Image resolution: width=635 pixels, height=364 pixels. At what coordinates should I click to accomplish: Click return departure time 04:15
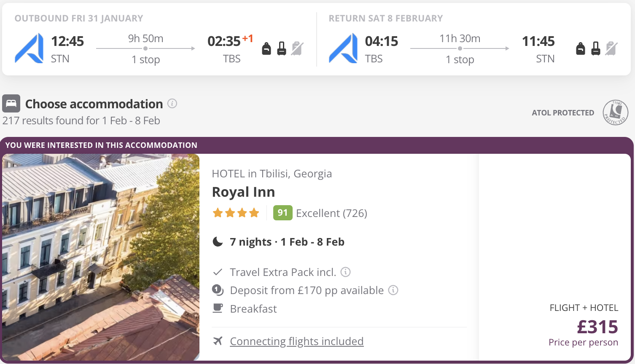pos(382,41)
